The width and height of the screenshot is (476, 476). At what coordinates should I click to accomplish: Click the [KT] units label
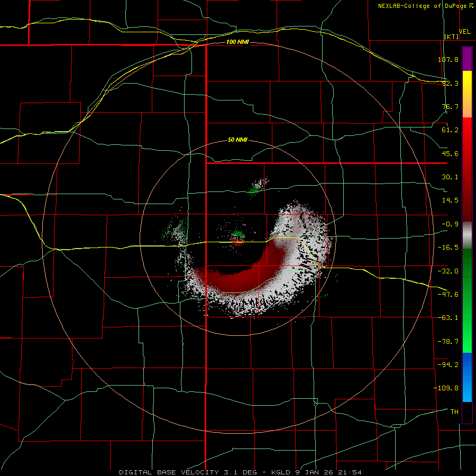tap(452, 36)
